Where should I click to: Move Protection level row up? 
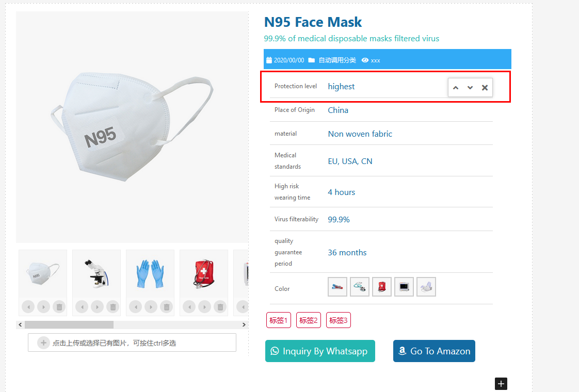456,88
